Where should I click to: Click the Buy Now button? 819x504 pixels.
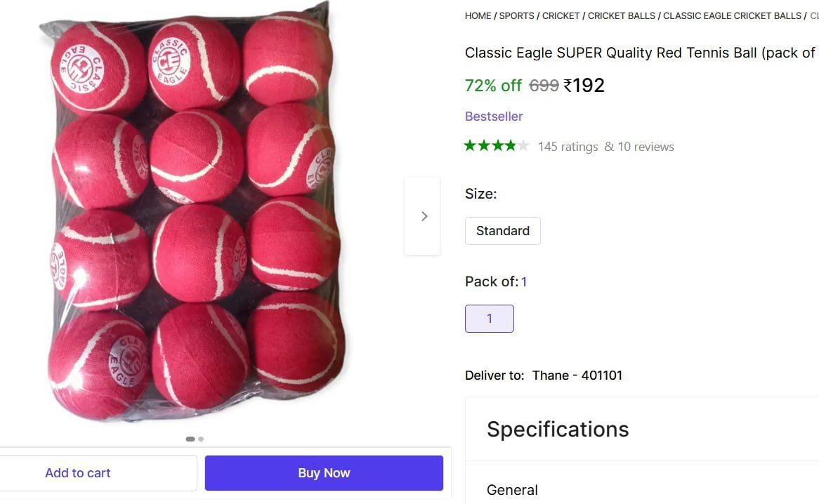[x=324, y=473]
